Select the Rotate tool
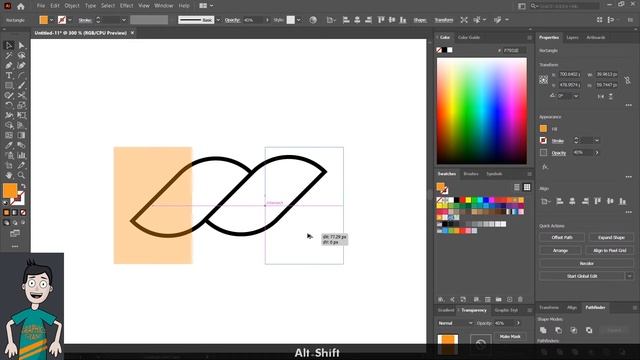This screenshot has width=640, height=360. point(9,105)
